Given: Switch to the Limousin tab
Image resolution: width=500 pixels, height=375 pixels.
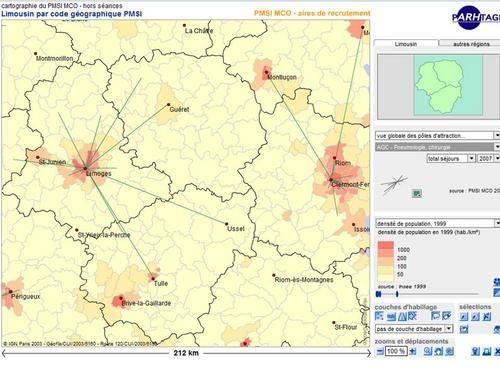Looking at the screenshot, I should click(406, 44).
